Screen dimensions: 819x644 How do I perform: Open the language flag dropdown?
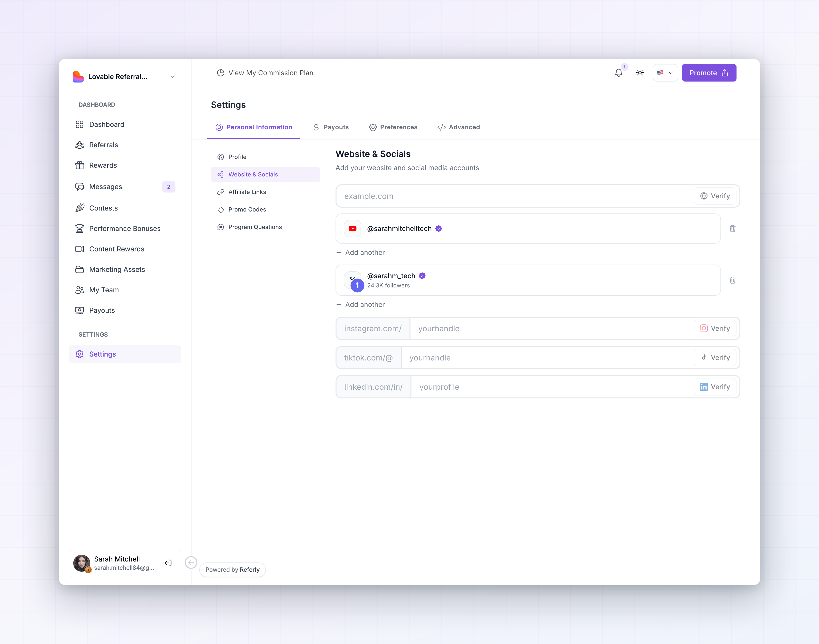tap(665, 73)
